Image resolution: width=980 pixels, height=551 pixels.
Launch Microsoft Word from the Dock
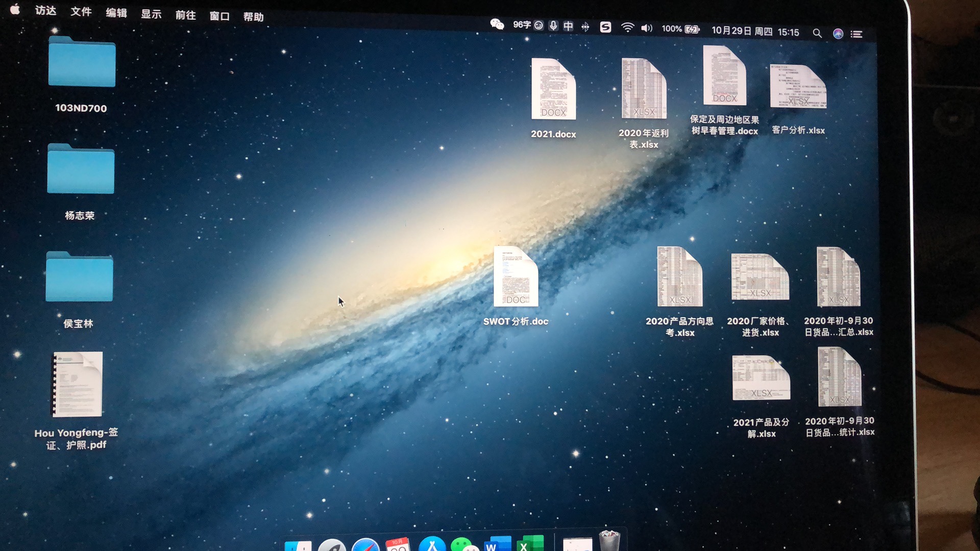point(497,544)
